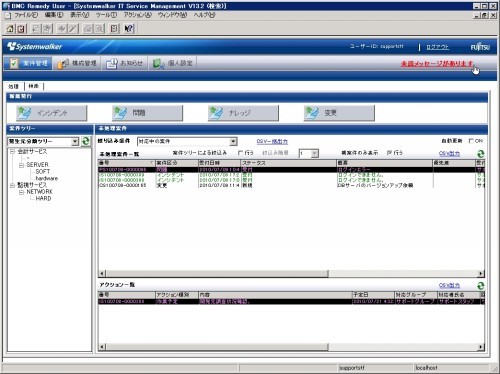Click CSV出力 link above the case list

click(x=449, y=153)
